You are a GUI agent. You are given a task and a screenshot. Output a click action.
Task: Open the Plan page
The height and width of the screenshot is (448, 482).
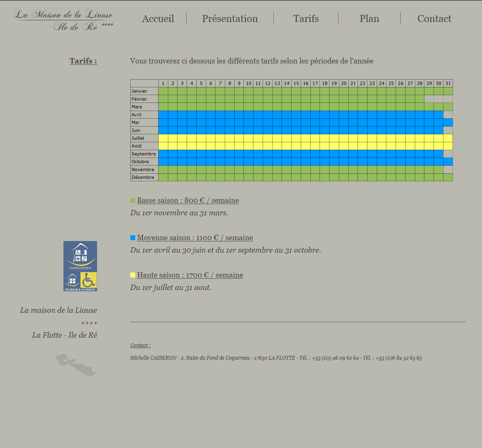tap(369, 19)
